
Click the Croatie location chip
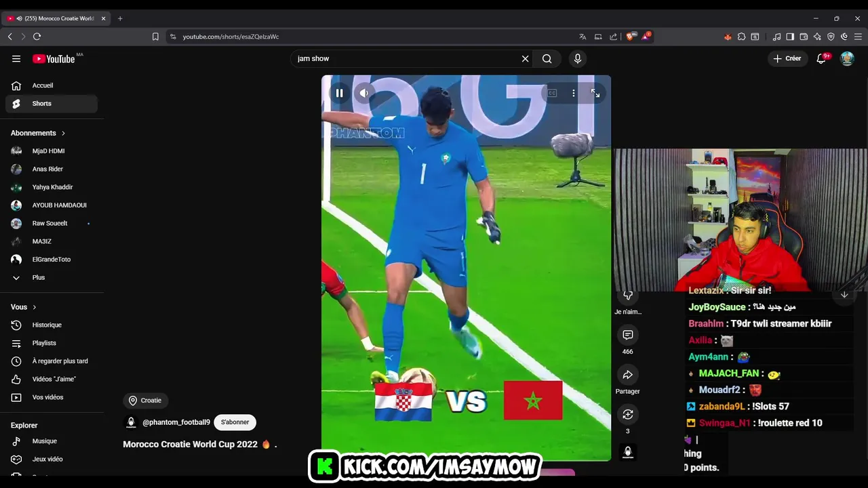[145, 401]
